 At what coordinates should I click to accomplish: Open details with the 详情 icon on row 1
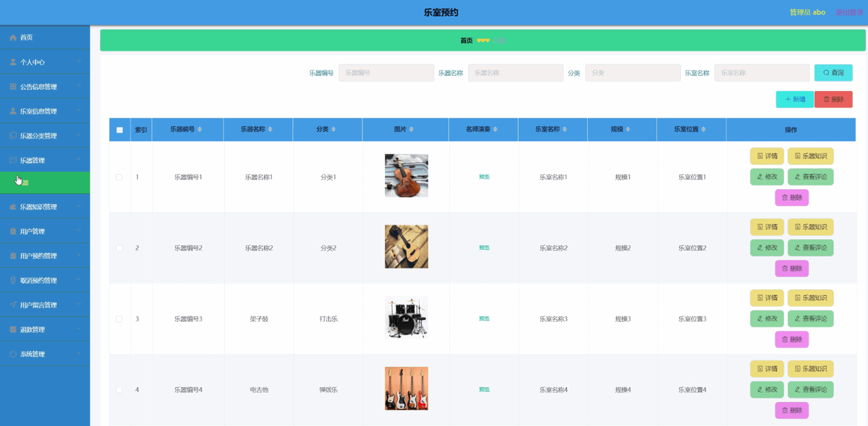[767, 155]
